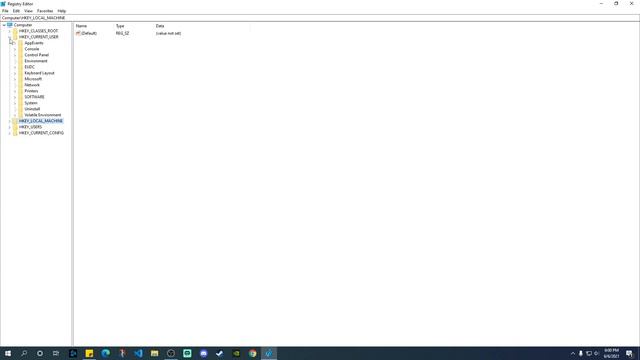Open Sticky Notes from the taskbar
The height and width of the screenshot is (360, 640).
click(89, 353)
